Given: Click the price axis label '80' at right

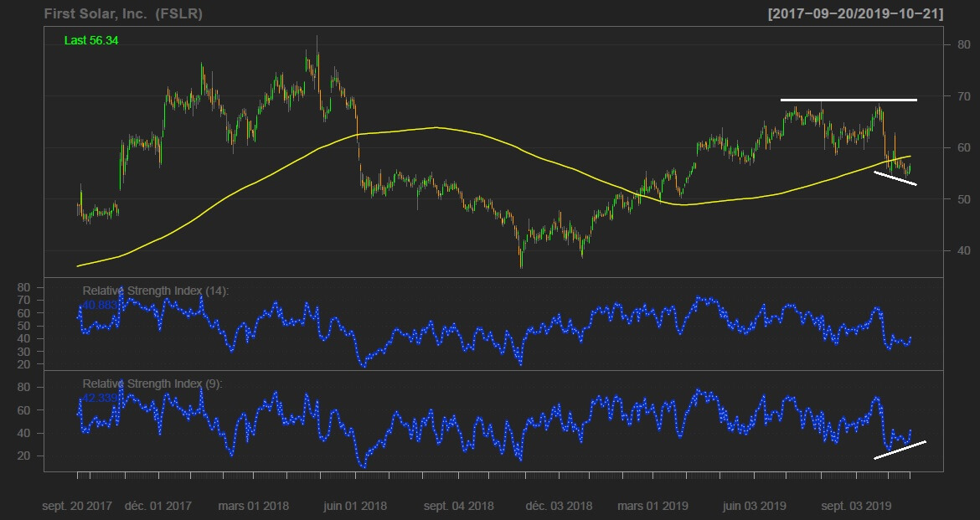Looking at the screenshot, I should 964,44.
